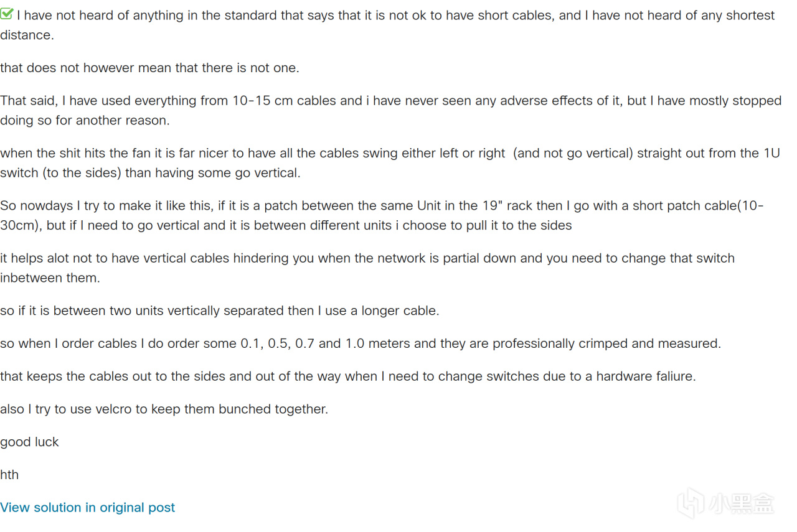Click the "hth" sign-off text

click(x=9, y=475)
